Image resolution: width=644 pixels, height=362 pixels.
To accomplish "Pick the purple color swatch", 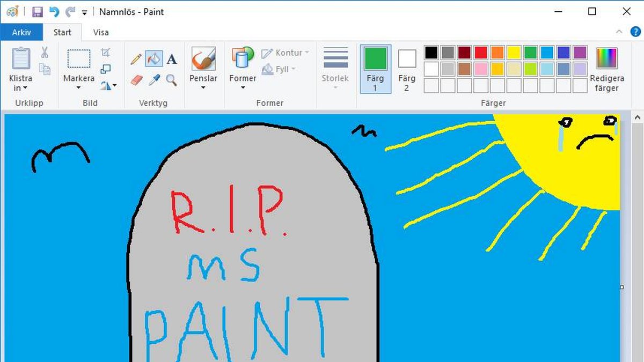I will pos(580,53).
